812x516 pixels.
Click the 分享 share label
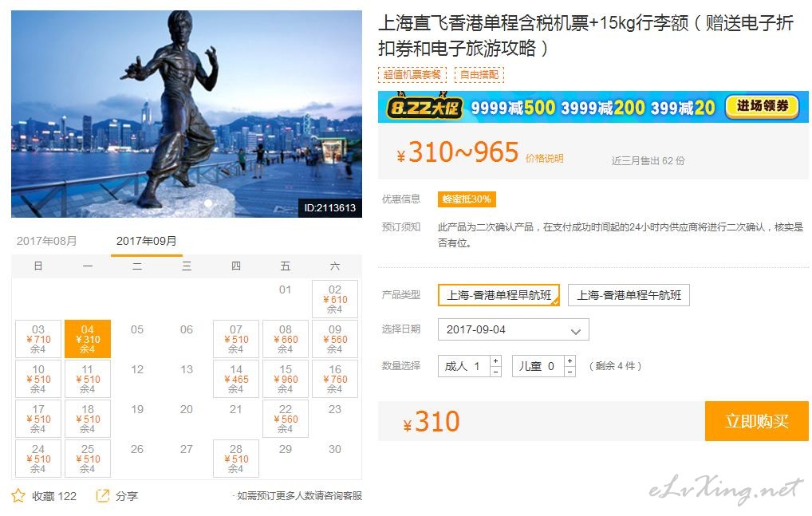pos(127,496)
